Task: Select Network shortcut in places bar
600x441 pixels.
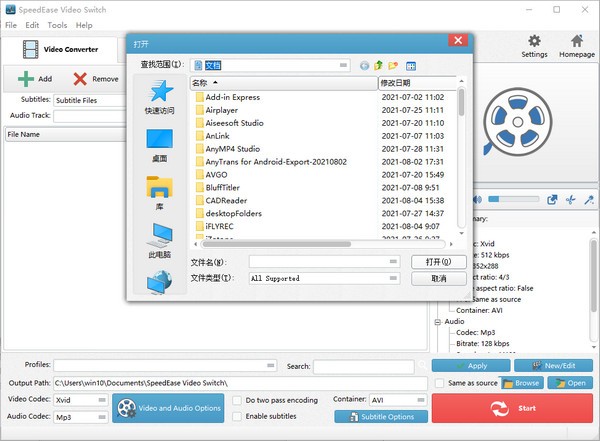Action: click(x=160, y=282)
